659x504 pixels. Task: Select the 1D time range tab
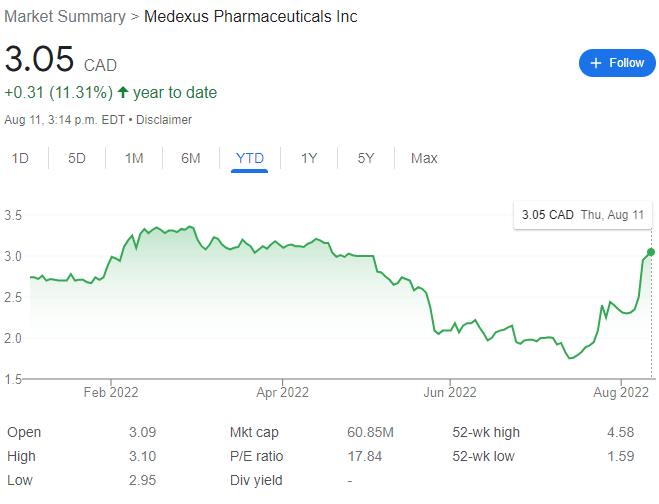tap(20, 158)
